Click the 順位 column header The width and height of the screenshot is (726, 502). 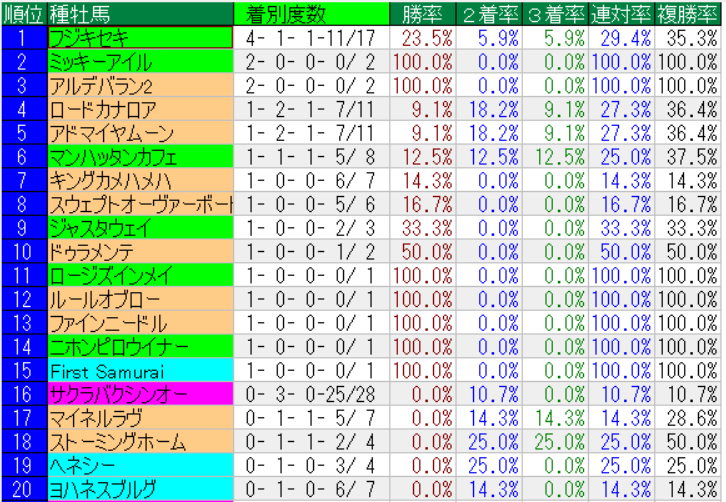click(22, 13)
